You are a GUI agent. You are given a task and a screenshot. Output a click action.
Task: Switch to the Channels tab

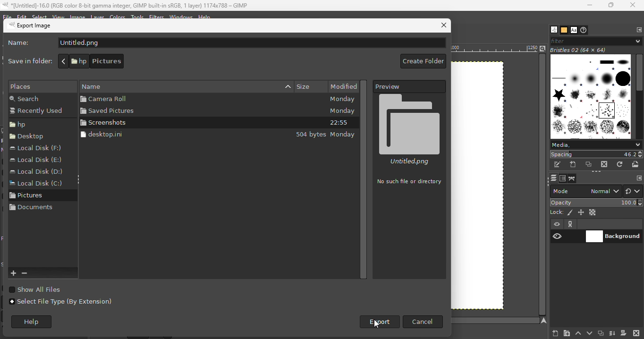[563, 179]
